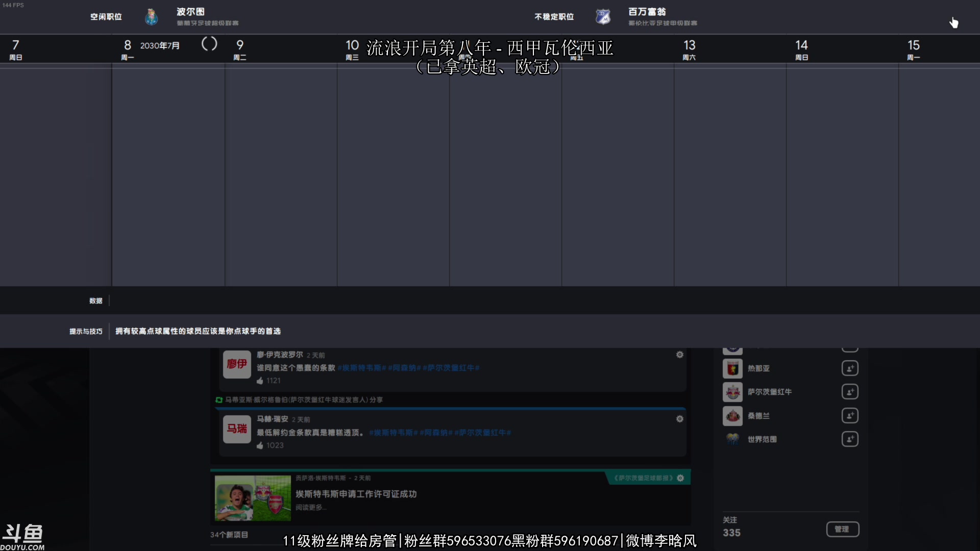This screenshot has height=551, width=980.
Task: Click the 管理 button under 关注
Action: pos(843,530)
